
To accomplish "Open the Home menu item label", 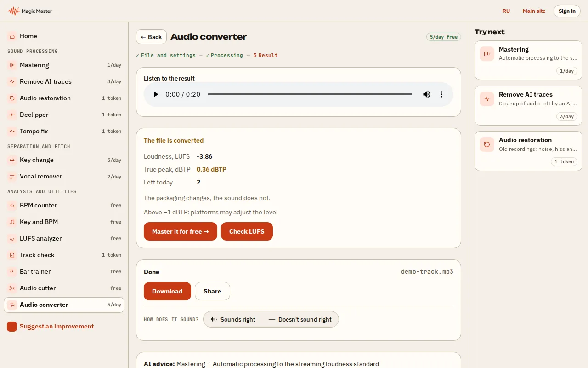I will coord(28,36).
